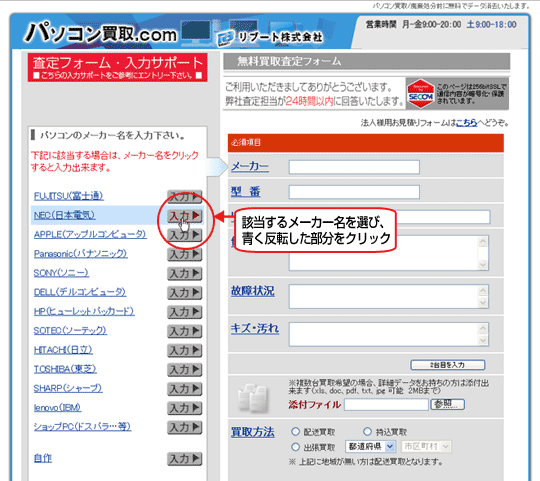Select the 配送買取 radio option
This screenshot has height=481, width=540.
[x=295, y=431]
